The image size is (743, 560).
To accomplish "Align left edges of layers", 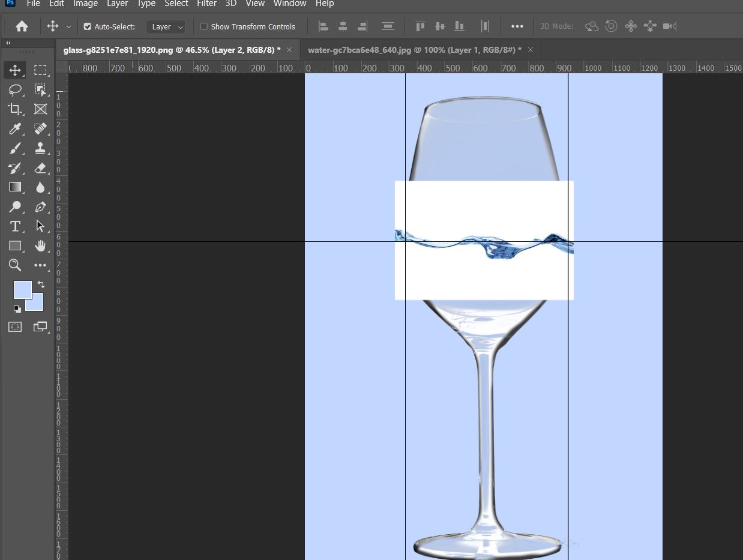I will (323, 26).
